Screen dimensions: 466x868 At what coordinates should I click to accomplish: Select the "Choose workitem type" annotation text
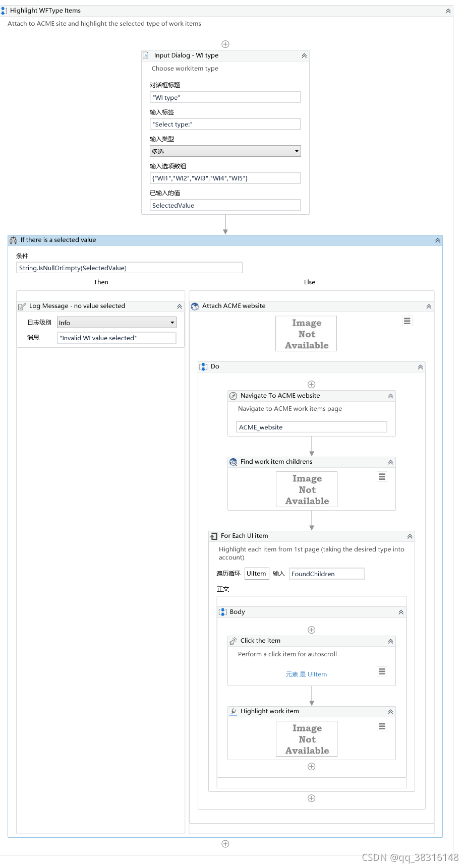click(x=185, y=69)
